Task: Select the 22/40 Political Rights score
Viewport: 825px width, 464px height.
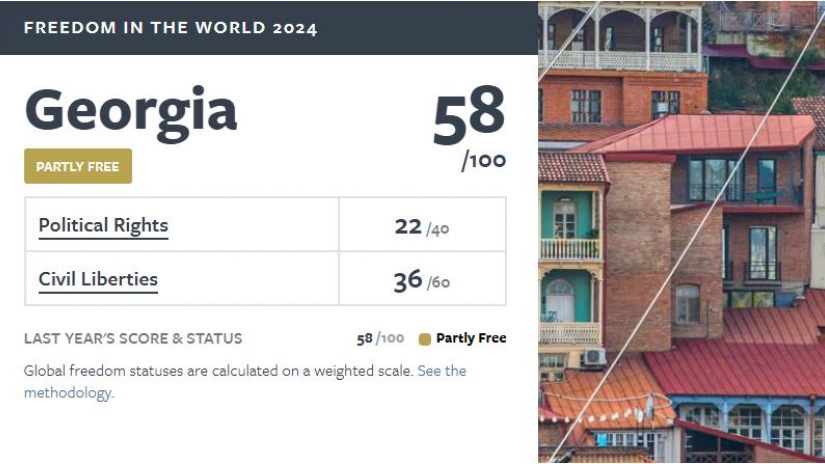Action: [x=421, y=227]
